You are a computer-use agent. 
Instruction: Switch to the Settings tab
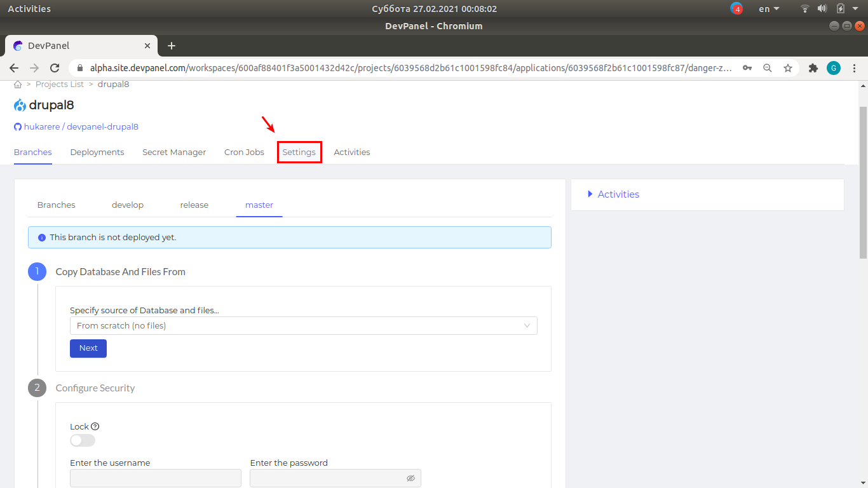299,152
